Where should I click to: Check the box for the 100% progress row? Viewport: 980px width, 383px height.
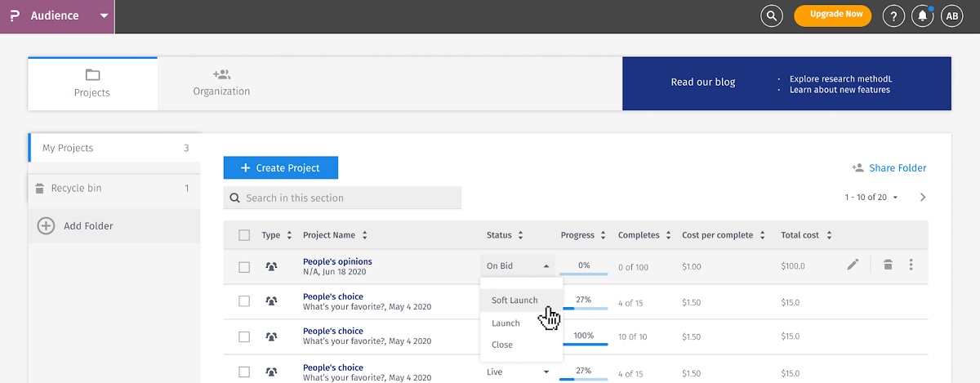click(x=244, y=336)
